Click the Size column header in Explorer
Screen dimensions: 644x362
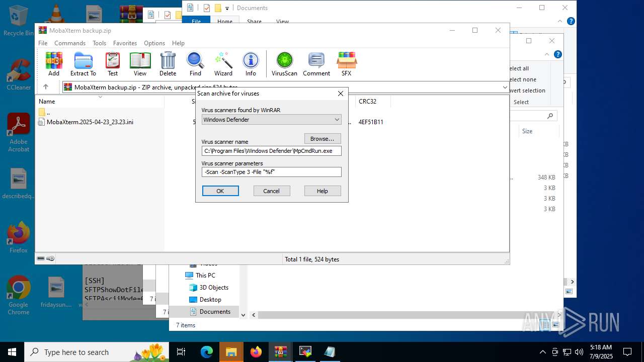(x=538, y=131)
